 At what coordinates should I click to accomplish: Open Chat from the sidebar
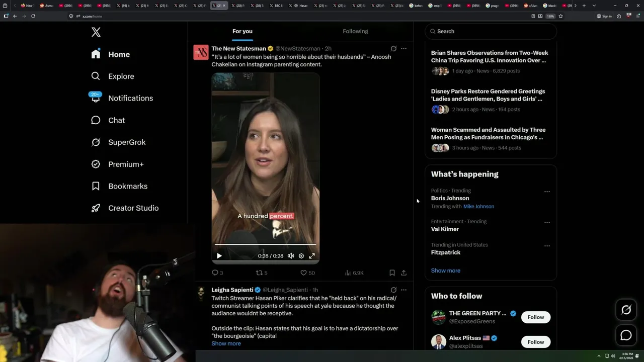(x=108, y=120)
